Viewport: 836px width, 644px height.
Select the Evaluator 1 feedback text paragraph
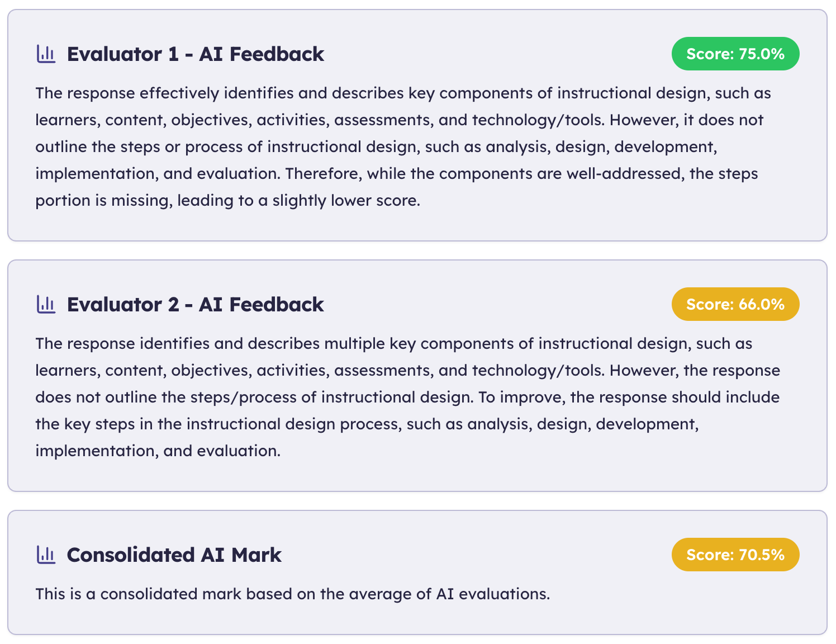pos(402,146)
